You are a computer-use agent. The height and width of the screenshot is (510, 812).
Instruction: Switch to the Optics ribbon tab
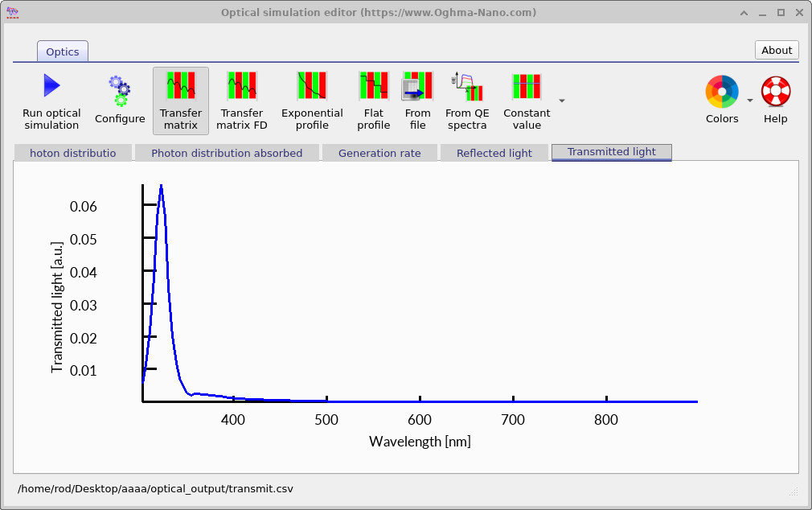point(63,51)
